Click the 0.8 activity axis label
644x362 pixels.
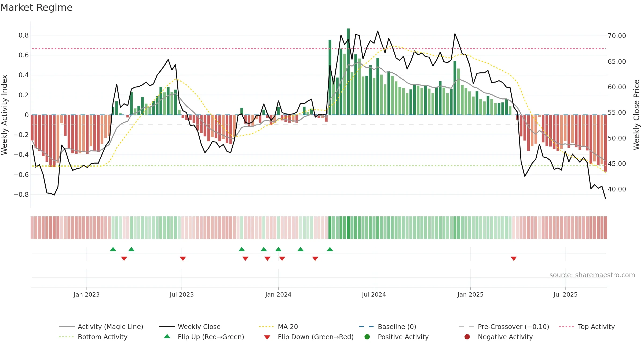[24, 35]
